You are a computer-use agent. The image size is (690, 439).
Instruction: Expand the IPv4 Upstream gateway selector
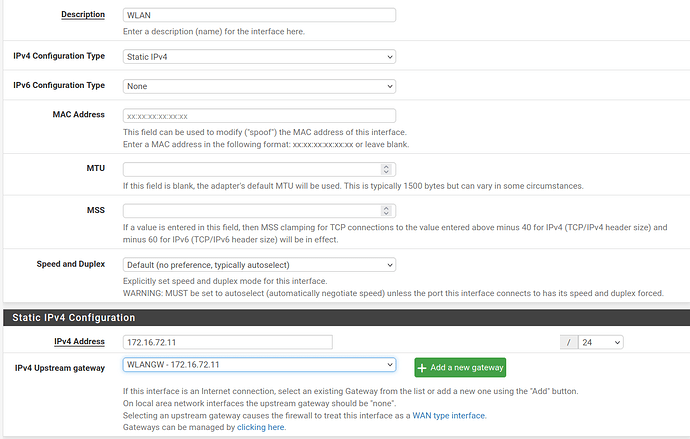pyautogui.click(x=258, y=365)
